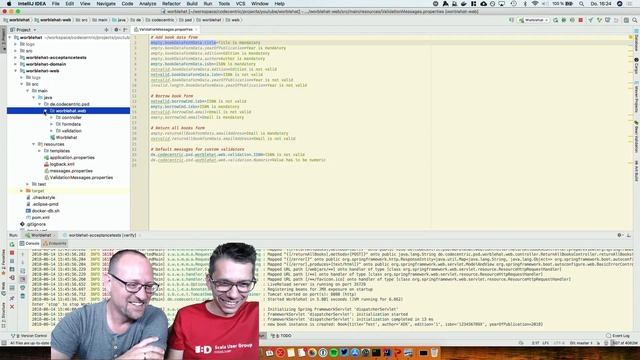The height and width of the screenshot is (360, 640).
Task: Click the Debug bug icon in main toolbar
Action: point(564,20)
